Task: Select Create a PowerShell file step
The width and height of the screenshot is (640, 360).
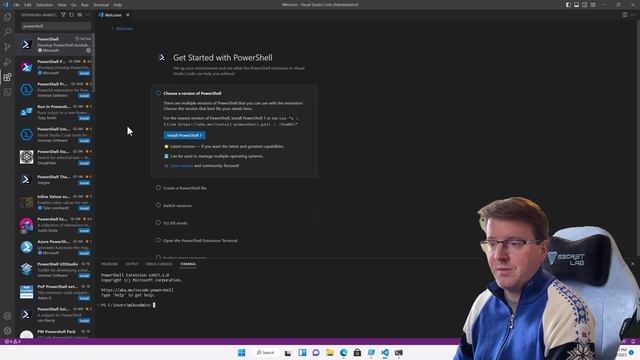Action: coord(184,188)
